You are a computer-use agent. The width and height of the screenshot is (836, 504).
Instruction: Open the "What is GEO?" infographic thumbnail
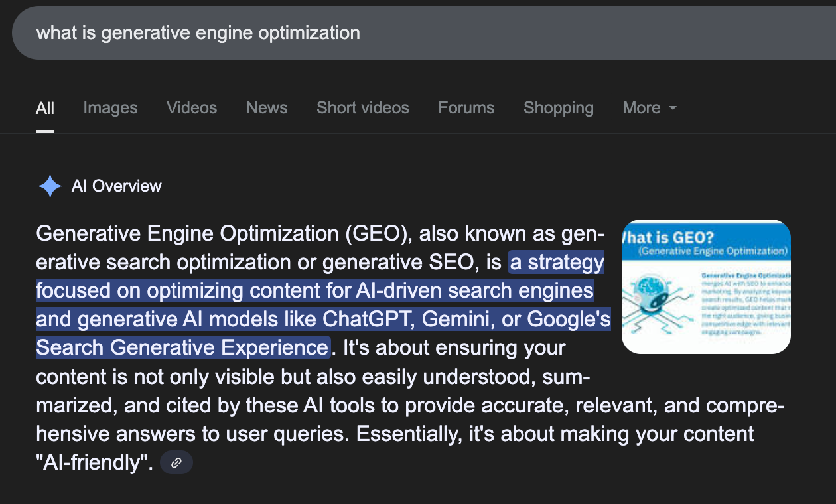click(x=706, y=286)
